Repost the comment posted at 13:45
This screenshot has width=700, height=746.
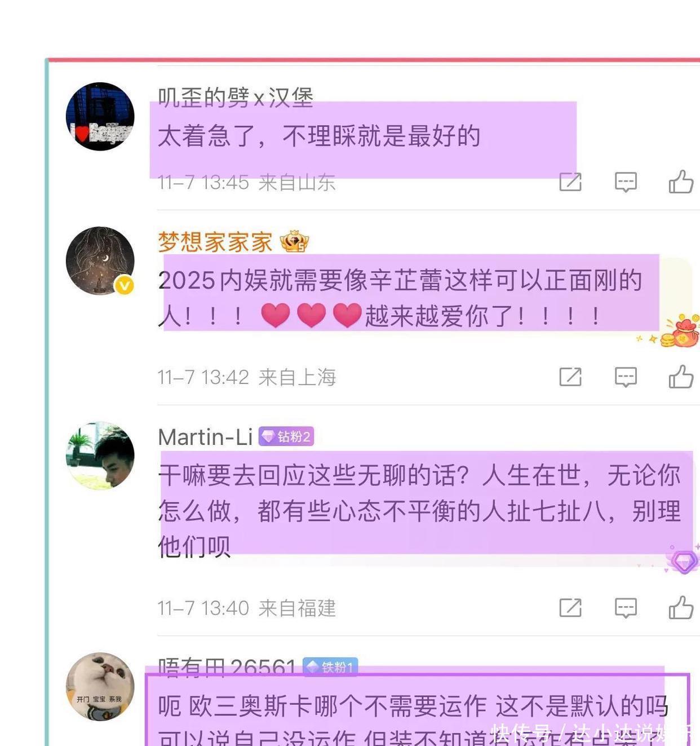point(570,182)
